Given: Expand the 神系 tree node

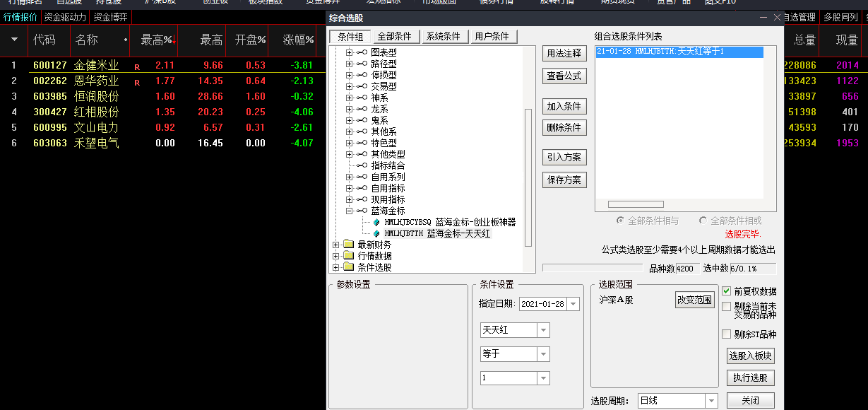Looking at the screenshot, I should [349, 98].
